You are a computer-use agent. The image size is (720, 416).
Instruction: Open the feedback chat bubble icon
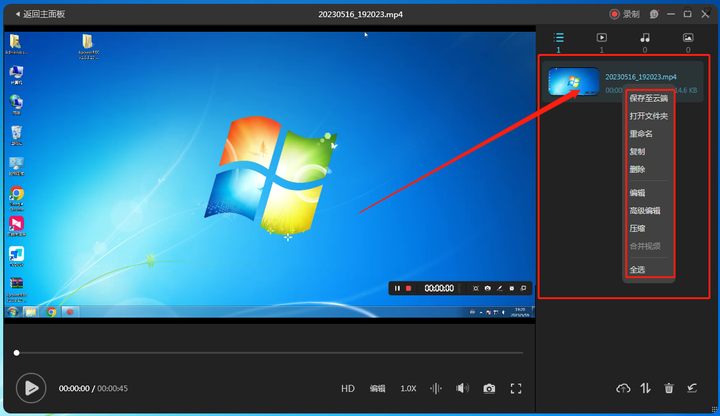(x=654, y=14)
